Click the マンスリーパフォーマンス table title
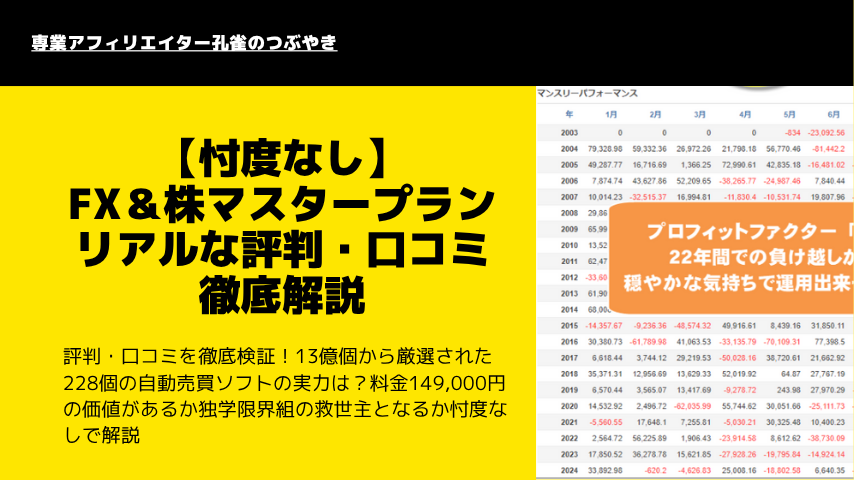This screenshot has height=480, width=854. pos(587,92)
